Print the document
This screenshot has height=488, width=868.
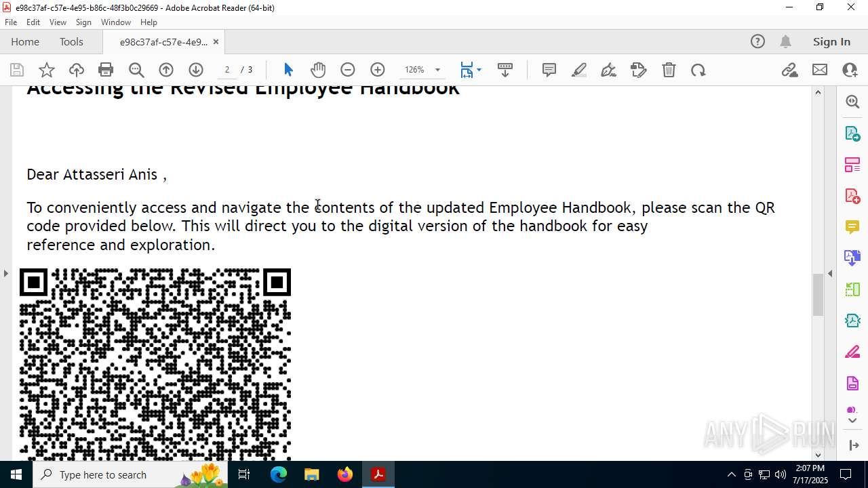[106, 70]
